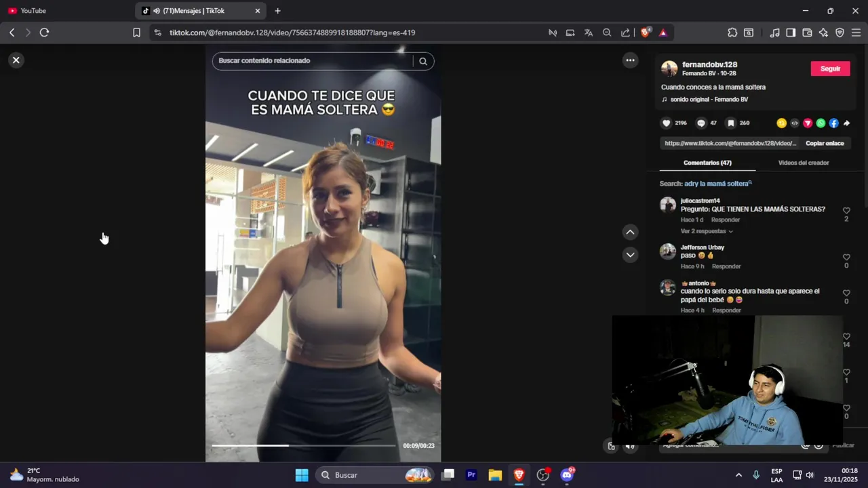
Task: Open Brave VPN shield icon
Action: pos(840,33)
